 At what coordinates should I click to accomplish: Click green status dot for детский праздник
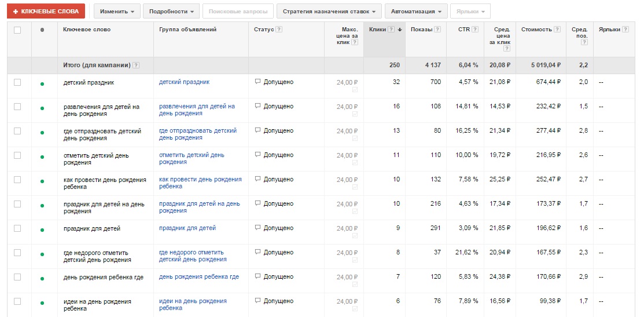pyautogui.click(x=42, y=84)
